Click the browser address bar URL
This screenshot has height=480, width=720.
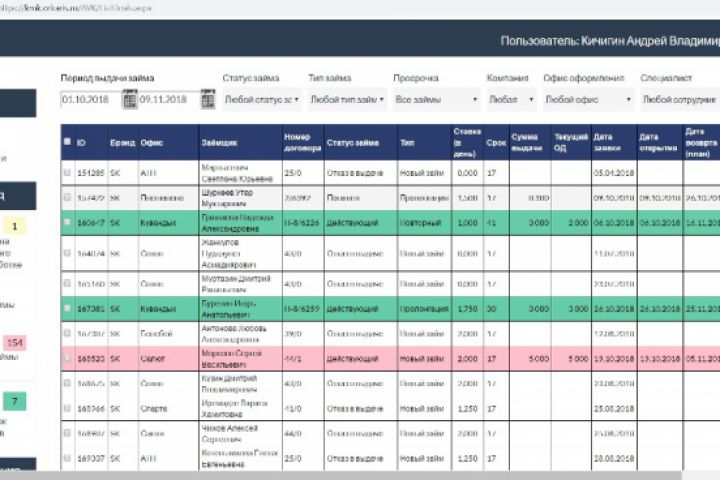point(76,8)
